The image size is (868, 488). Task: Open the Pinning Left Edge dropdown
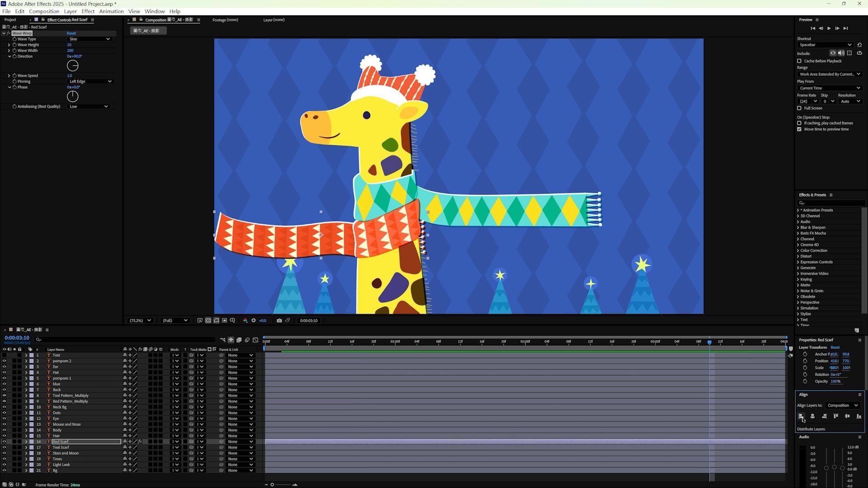coord(90,81)
